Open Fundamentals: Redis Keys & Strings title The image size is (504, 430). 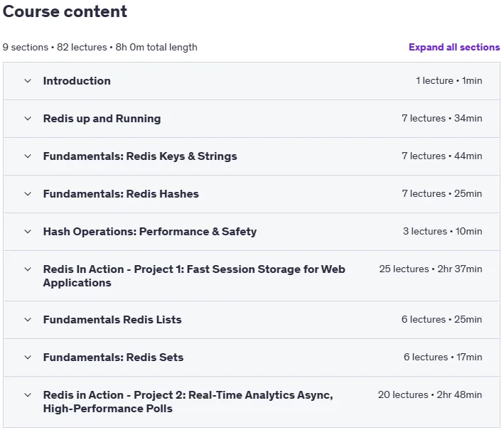tap(140, 156)
